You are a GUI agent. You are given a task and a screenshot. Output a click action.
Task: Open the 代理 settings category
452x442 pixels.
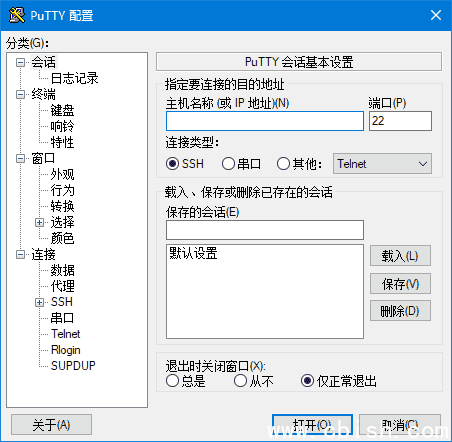[x=62, y=286]
